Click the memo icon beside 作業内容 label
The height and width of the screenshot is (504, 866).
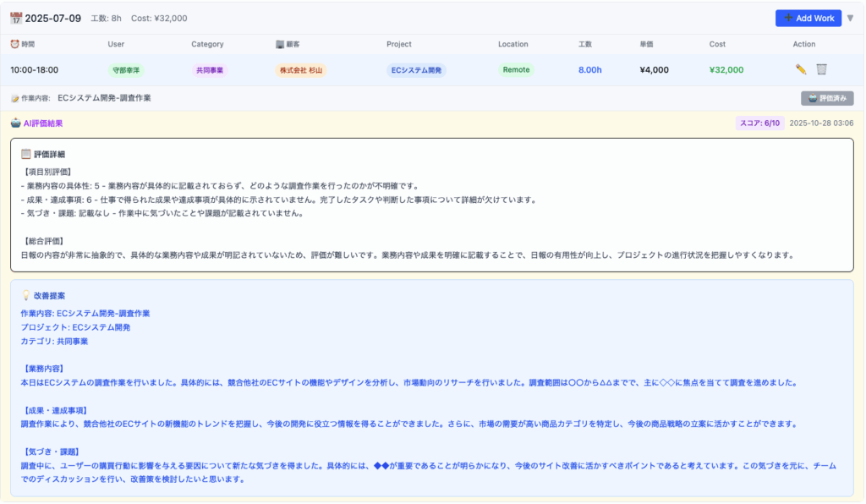pyautogui.click(x=15, y=98)
